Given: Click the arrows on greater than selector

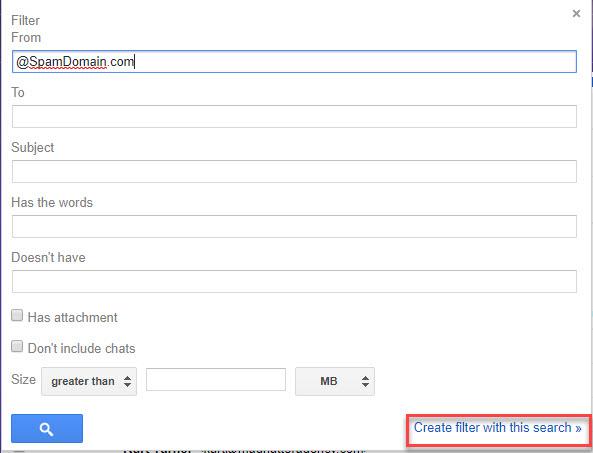Looking at the screenshot, I should click(x=127, y=381).
